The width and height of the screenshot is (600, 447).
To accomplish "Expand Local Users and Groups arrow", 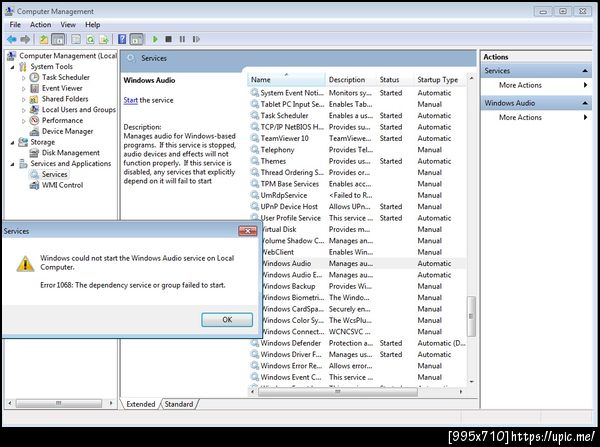I will (24, 110).
